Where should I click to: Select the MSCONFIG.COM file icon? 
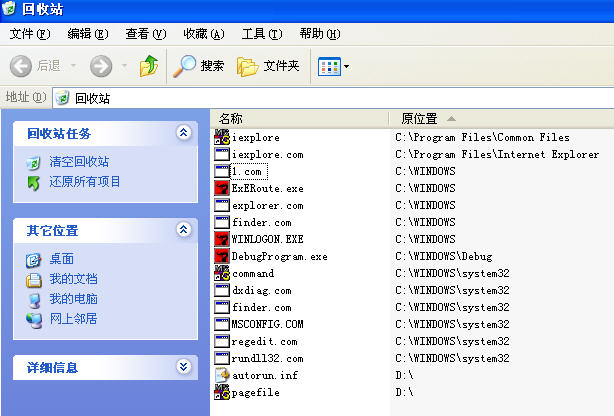(x=222, y=324)
